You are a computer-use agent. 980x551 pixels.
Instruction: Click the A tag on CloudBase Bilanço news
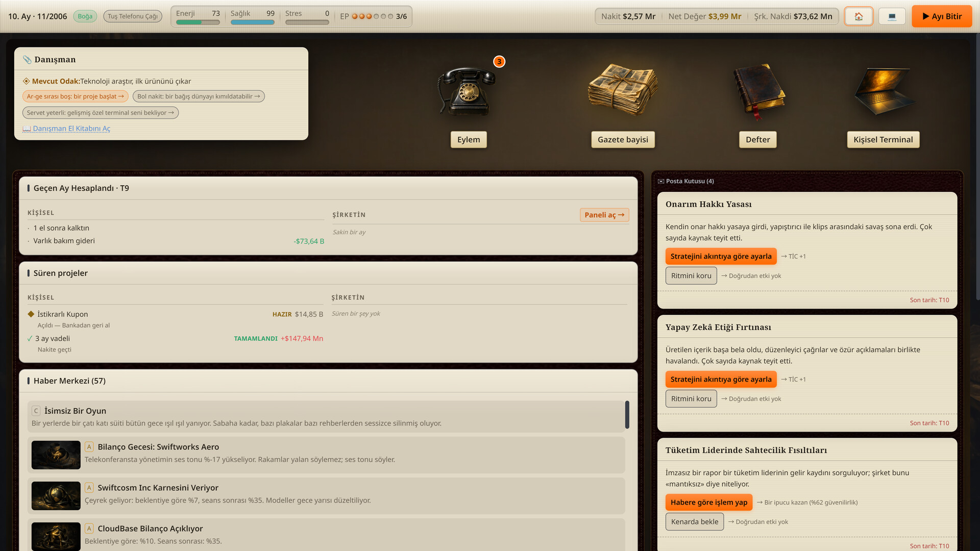point(89,529)
